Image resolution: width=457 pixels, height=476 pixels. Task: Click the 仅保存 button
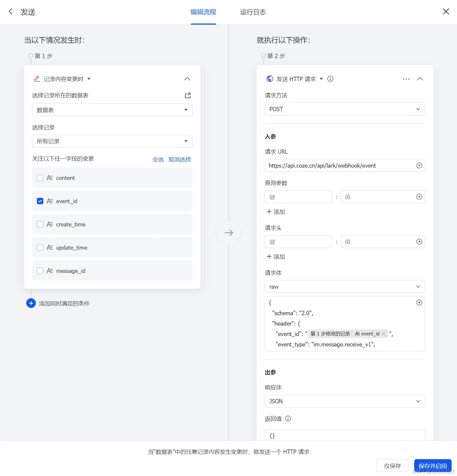coord(392,466)
